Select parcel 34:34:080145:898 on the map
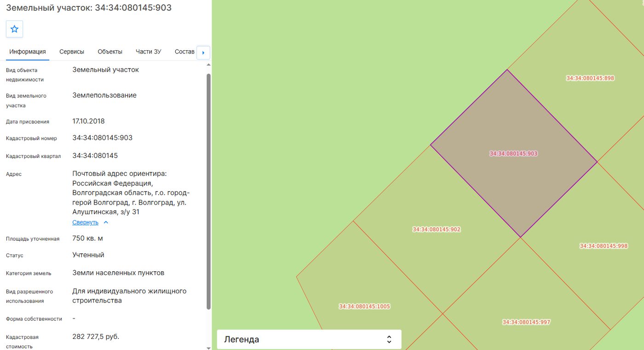Viewport: 644px width, 350px height. 590,78
